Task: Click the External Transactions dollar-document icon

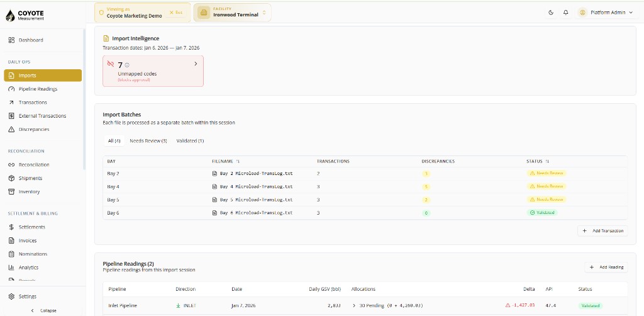Action: pos(11,116)
